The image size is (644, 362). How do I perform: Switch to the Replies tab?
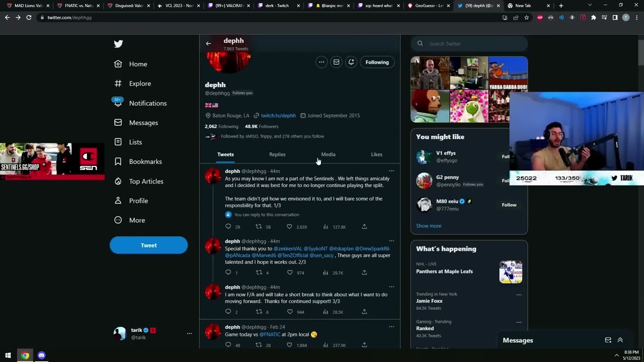coord(277,154)
